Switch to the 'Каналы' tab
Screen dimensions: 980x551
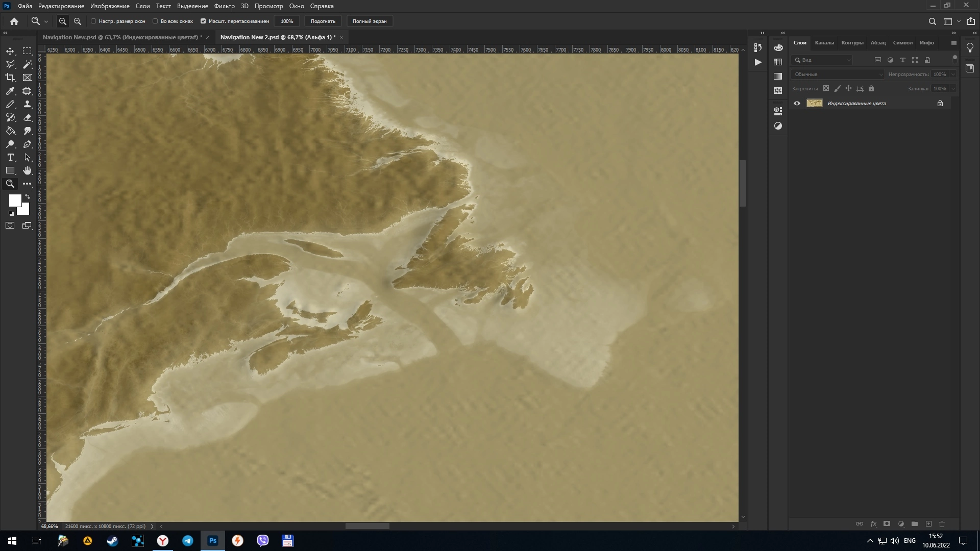pos(824,43)
